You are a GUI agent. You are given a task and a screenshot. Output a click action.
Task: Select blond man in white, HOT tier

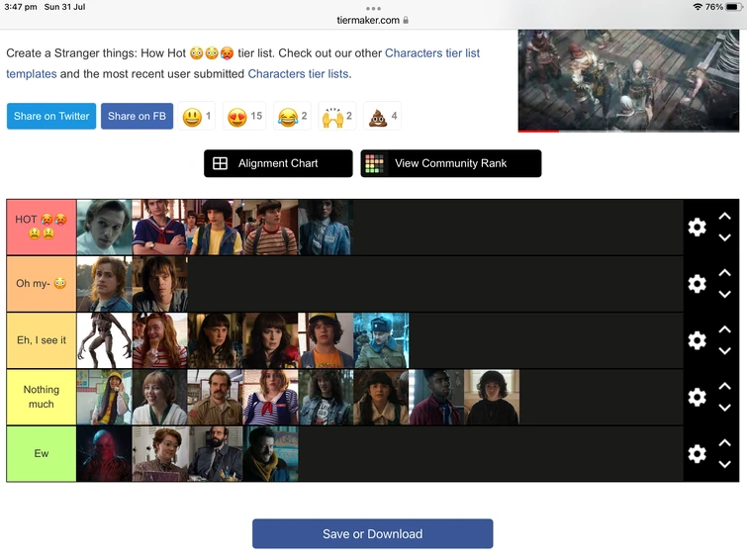[104, 228]
